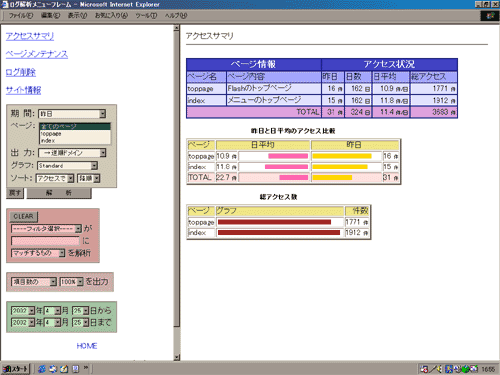Image resolution: width=500 pixels, height=375 pixels.
Task: Expand the quick launch overflow chevron
Action: point(86,367)
